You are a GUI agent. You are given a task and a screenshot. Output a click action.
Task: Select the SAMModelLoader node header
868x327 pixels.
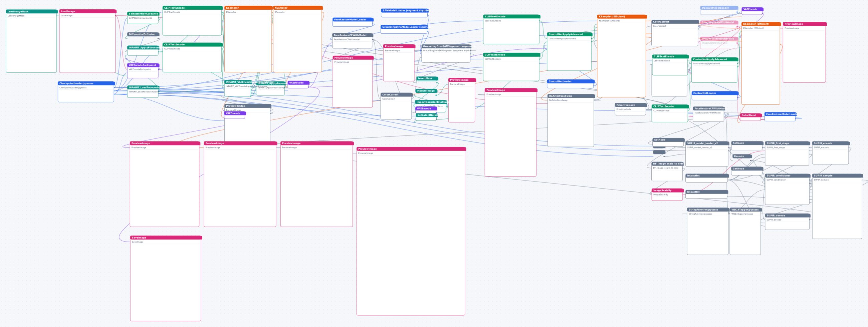(x=405, y=11)
